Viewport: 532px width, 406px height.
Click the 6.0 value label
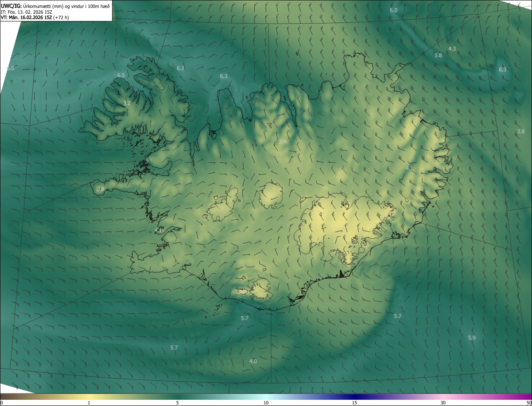394,10
